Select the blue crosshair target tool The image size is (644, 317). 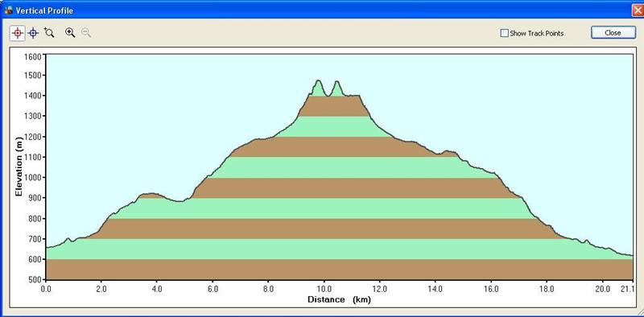click(33, 33)
